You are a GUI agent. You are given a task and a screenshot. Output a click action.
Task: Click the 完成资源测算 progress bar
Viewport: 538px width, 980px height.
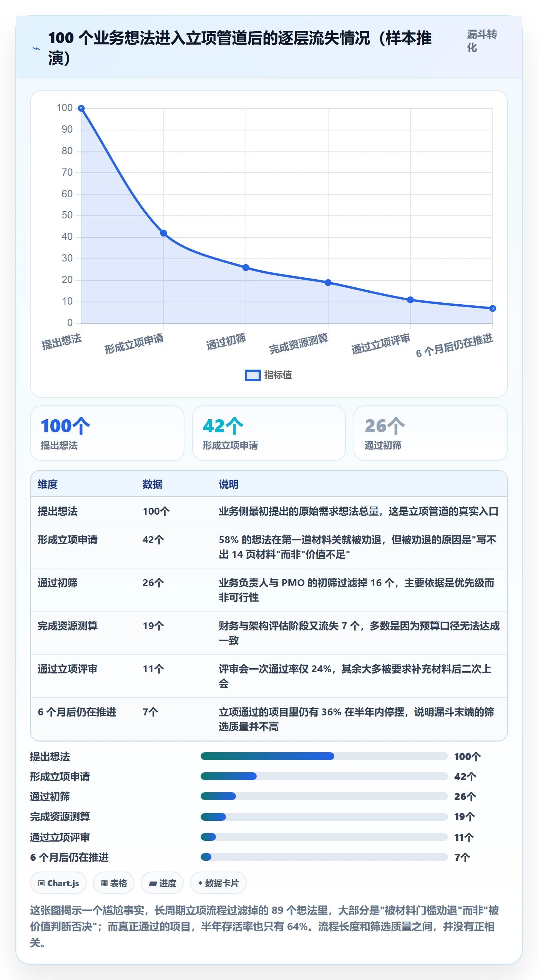pos(324,817)
